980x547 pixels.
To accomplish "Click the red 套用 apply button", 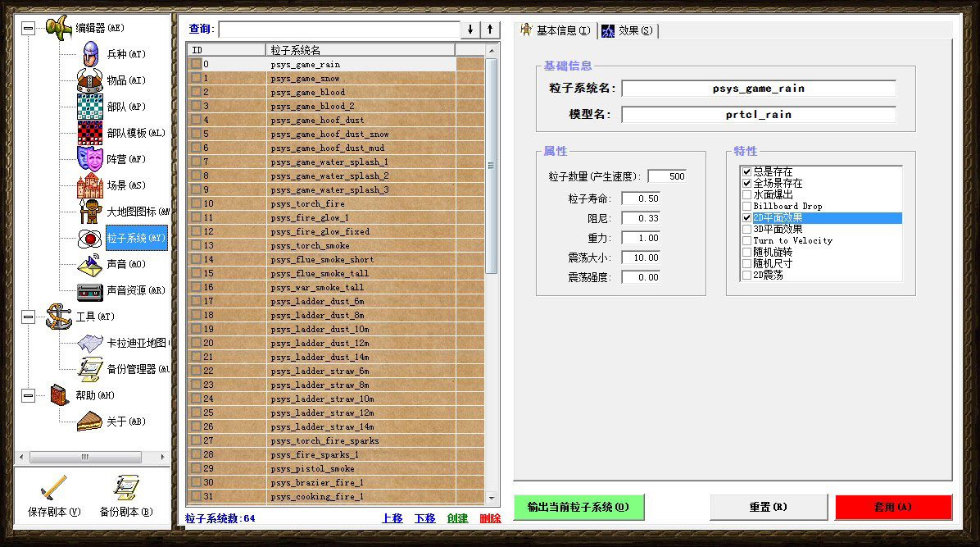I will [892, 507].
